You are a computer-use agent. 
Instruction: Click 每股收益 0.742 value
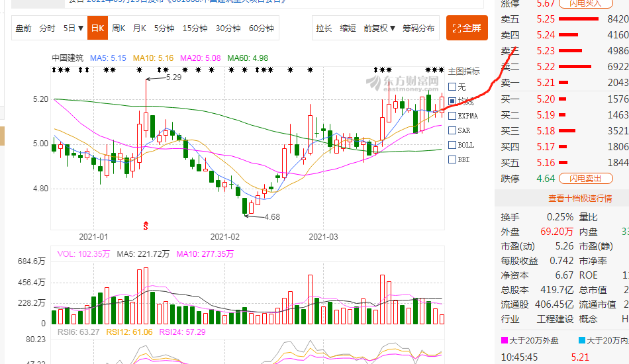[x=561, y=261]
